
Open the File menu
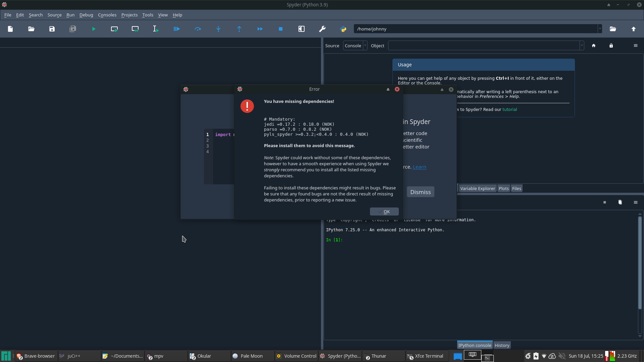pyautogui.click(x=8, y=15)
